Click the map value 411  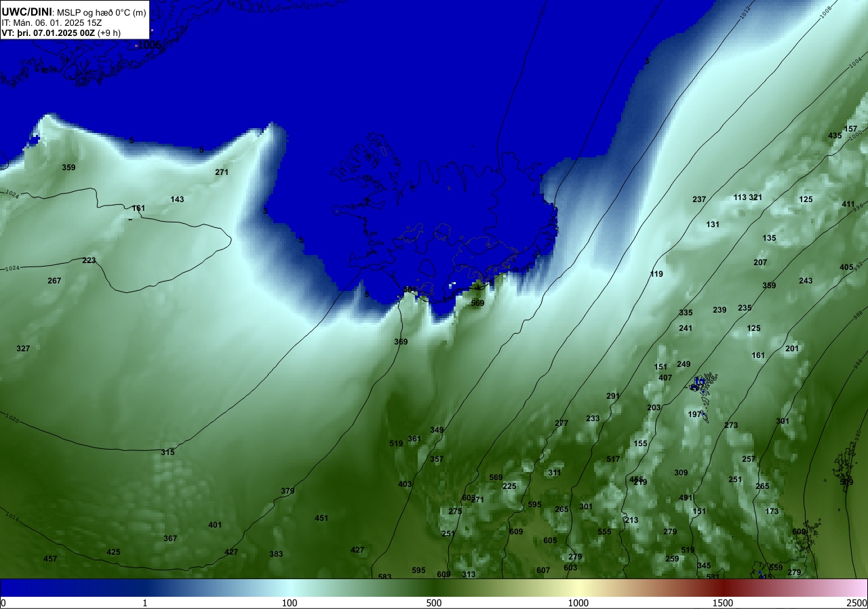848,204
